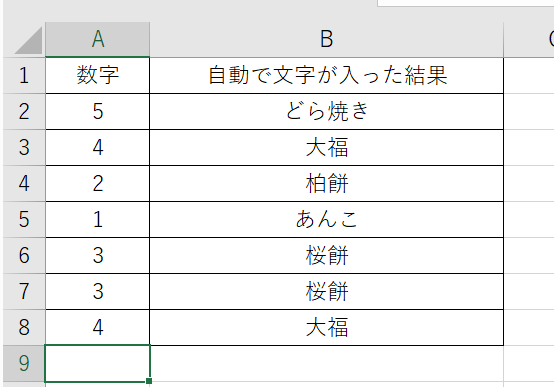Select cell A7 containing 3

coord(98,292)
